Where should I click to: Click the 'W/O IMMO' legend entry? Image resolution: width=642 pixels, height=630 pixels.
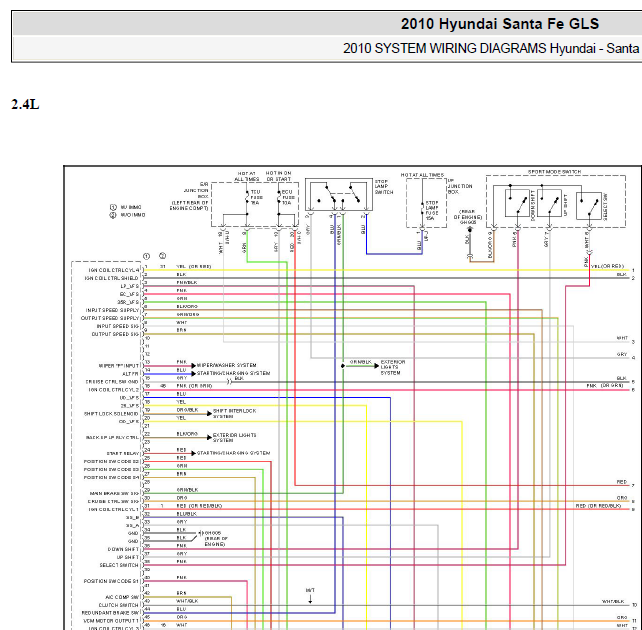tap(127, 215)
